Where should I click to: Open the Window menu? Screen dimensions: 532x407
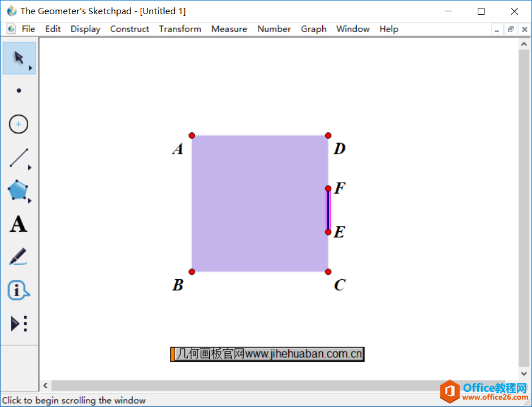pos(353,29)
